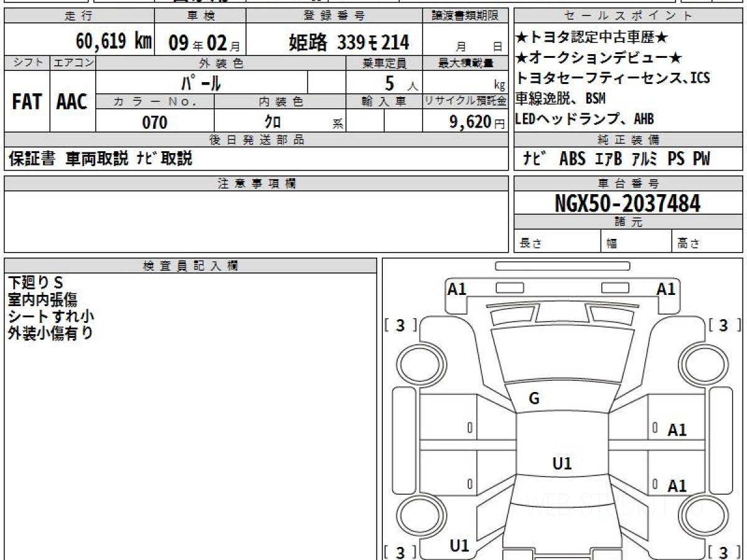The width and height of the screenshot is (747, 560).
Task: Click the mileage value 60,619 km
Action: [114, 42]
